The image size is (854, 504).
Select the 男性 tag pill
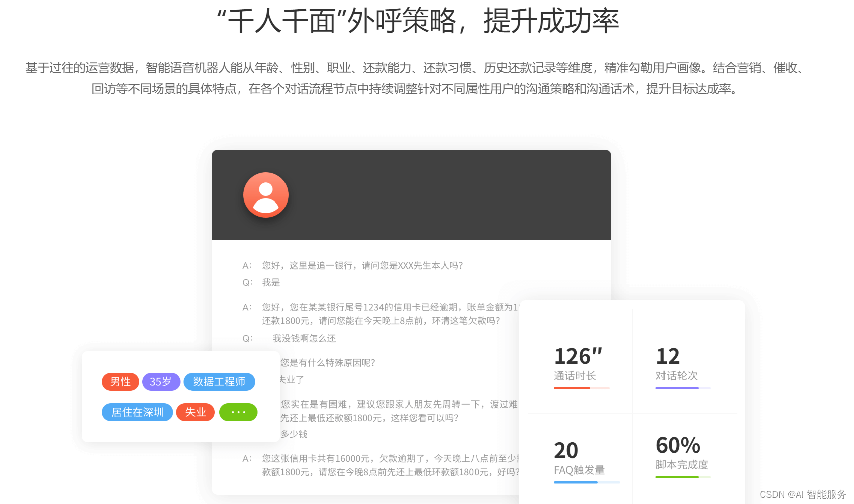[120, 382]
